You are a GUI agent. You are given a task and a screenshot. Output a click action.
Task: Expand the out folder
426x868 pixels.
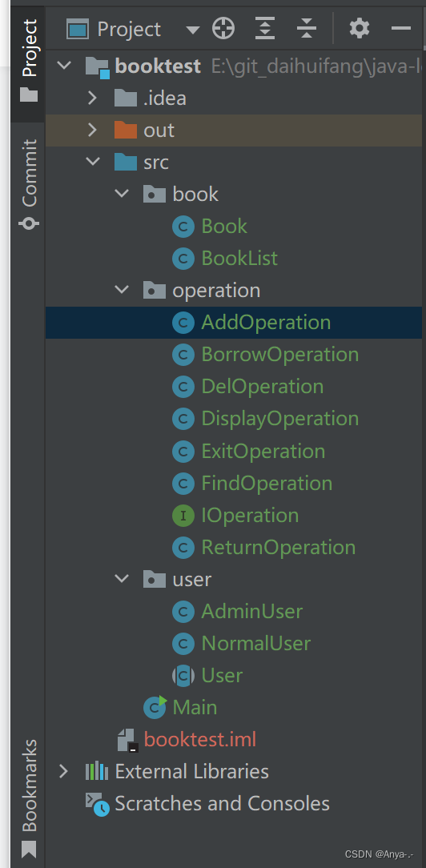[x=92, y=130]
